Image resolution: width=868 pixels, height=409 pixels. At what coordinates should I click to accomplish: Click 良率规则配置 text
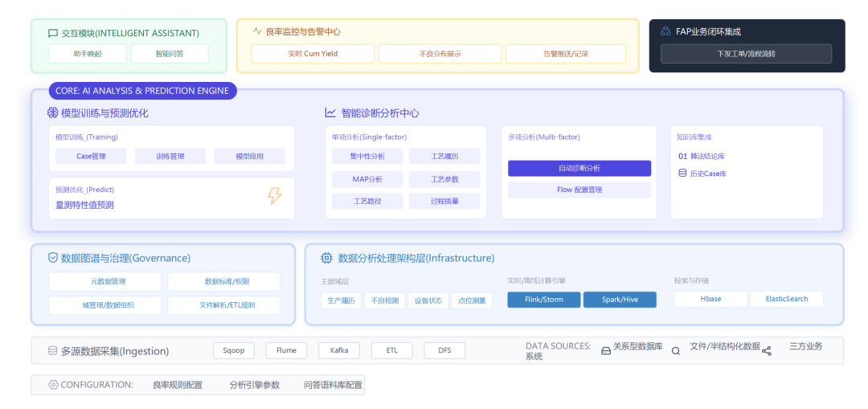point(178,385)
